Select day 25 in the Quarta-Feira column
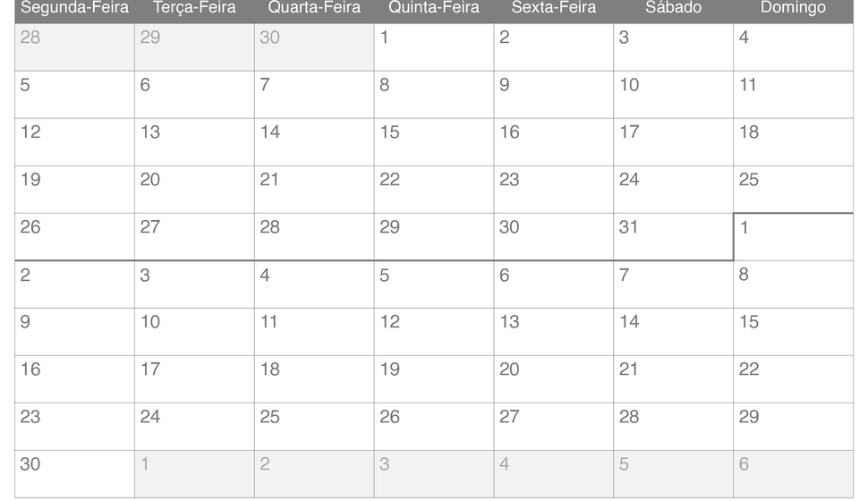 point(314,427)
